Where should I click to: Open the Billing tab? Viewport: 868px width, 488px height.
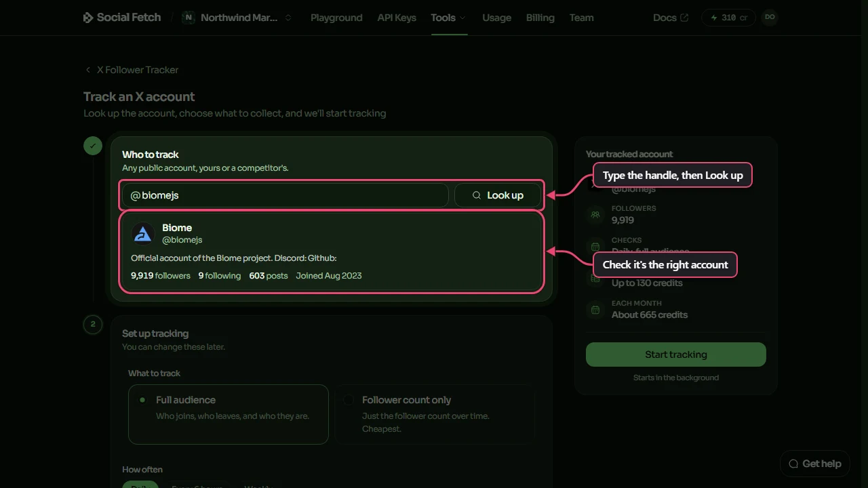coord(540,18)
